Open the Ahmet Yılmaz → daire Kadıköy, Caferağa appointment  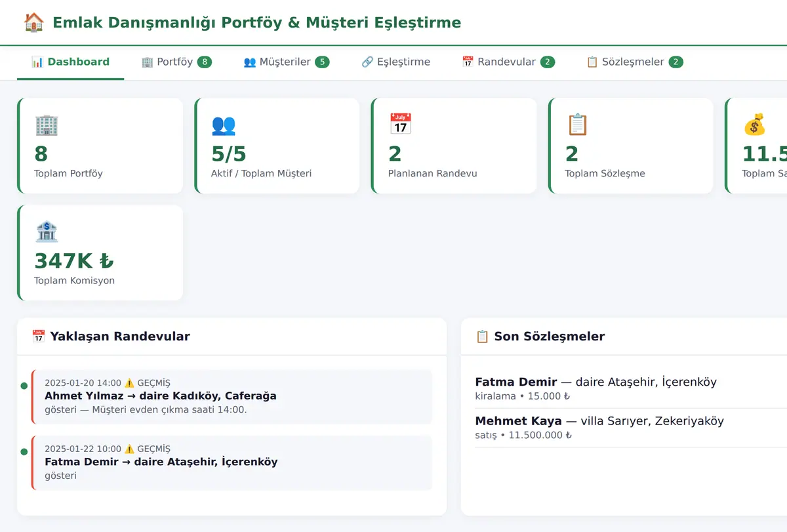(x=232, y=396)
